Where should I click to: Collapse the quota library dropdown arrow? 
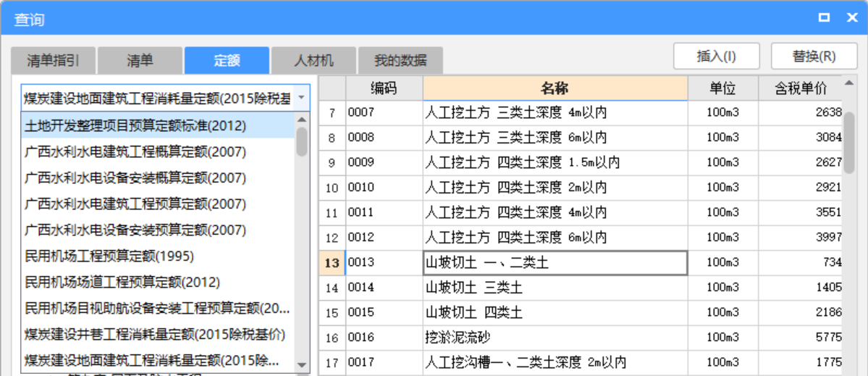tap(301, 97)
